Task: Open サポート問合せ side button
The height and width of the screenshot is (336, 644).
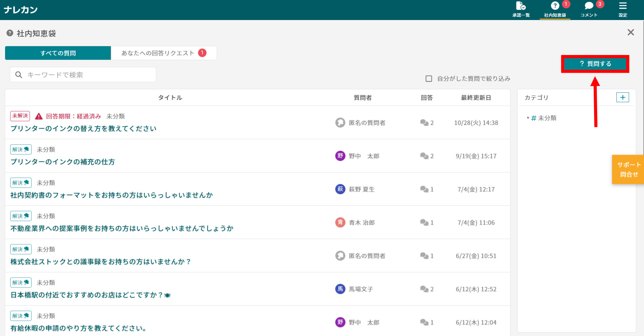Action: tap(628, 169)
